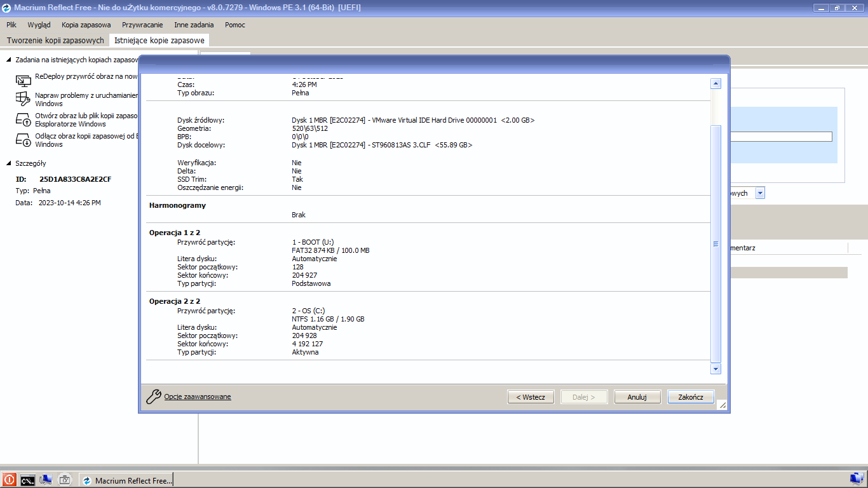Click the Macrium Reflect title bar logo

click(x=6, y=8)
